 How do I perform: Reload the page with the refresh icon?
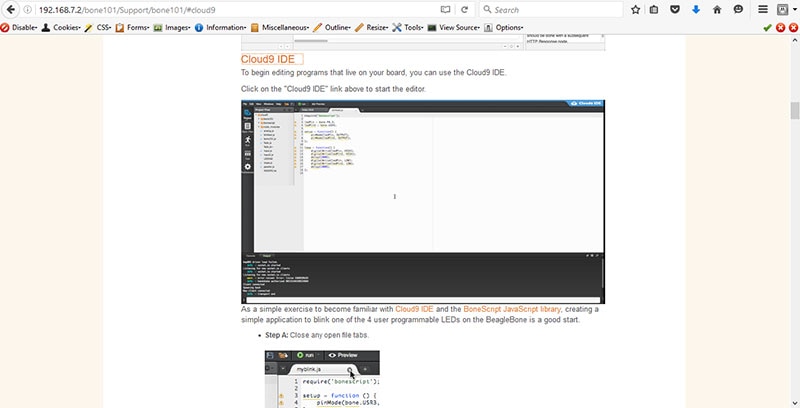click(464, 9)
